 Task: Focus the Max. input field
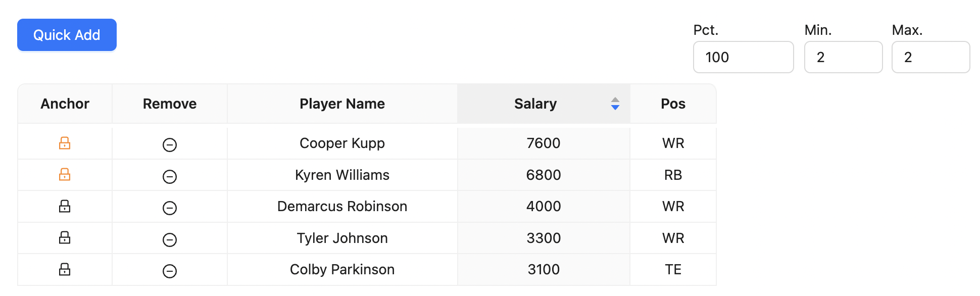(x=930, y=57)
